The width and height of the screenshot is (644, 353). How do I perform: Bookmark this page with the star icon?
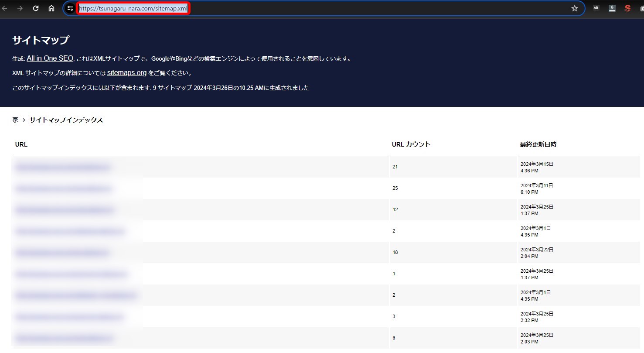click(x=575, y=8)
